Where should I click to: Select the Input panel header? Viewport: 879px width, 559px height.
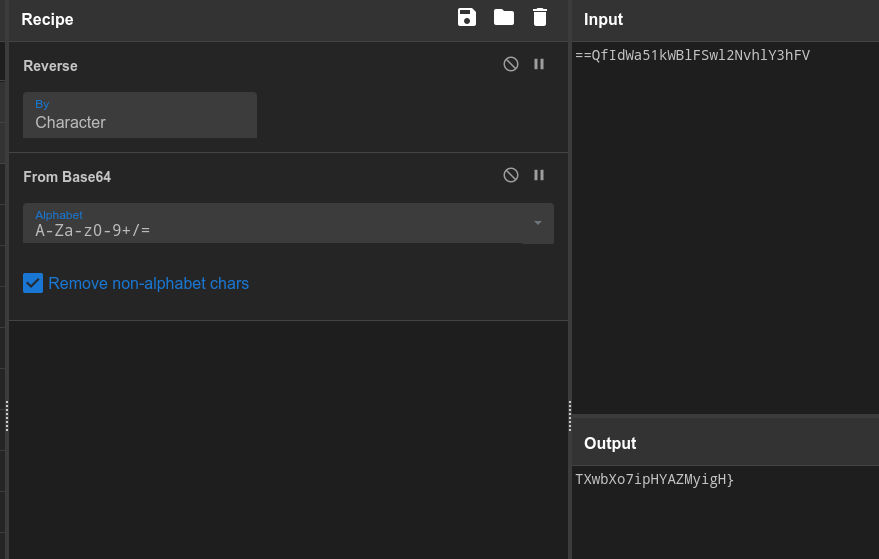[x=603, y=19]
